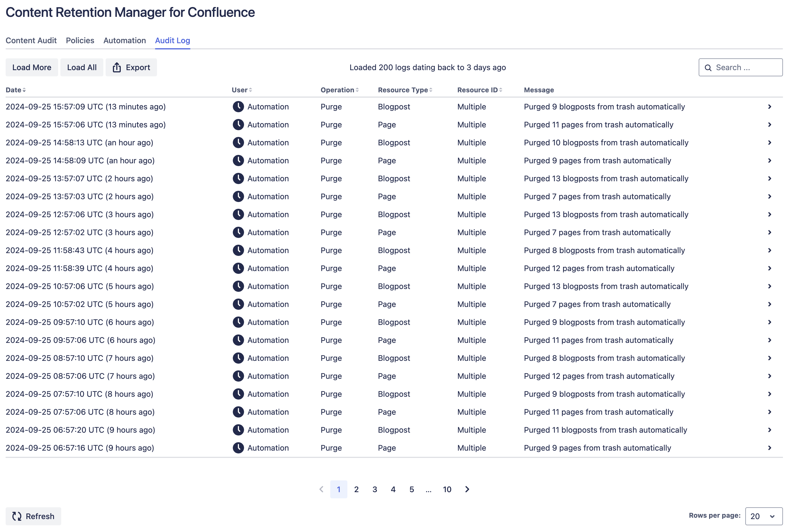Click Automation clock avatar on 15:57:09 row
This screenshot has width=788, height=532.
238,107
